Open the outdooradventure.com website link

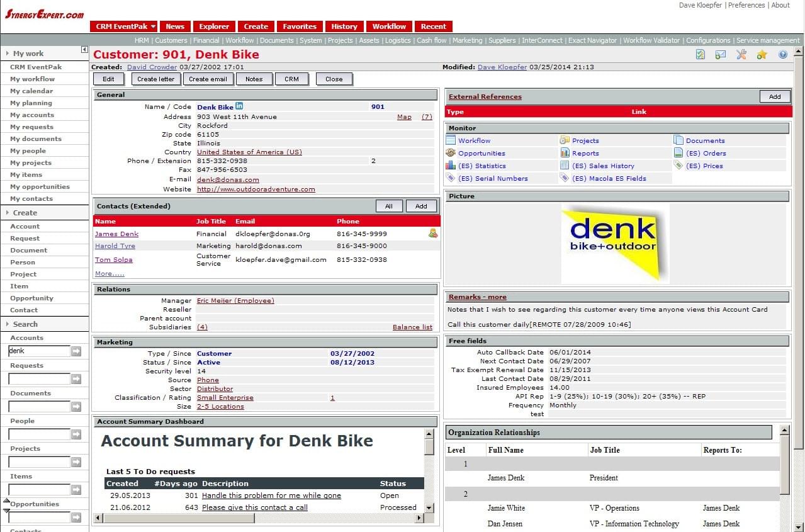point(256,189)
